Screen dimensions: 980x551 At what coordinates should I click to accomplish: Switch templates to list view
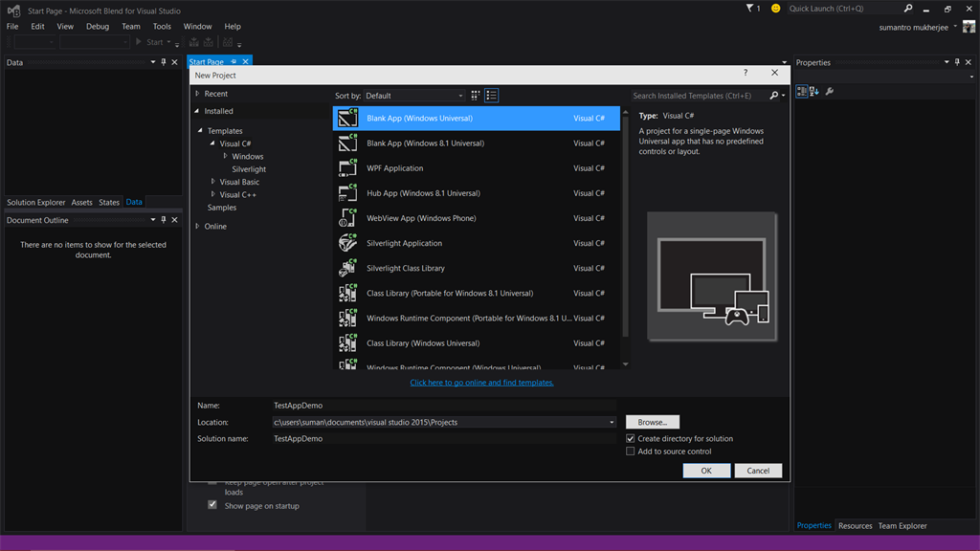tap(491, 96)
